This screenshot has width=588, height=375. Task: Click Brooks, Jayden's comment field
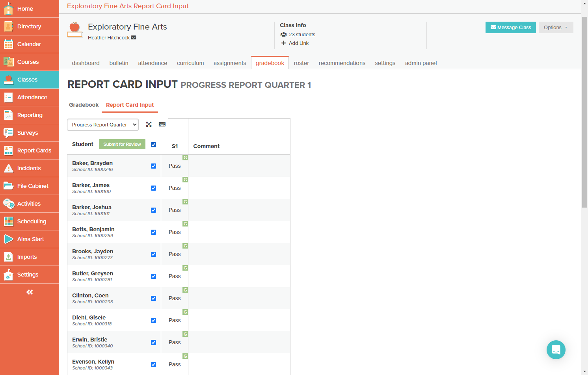click(x=239, y=254)
